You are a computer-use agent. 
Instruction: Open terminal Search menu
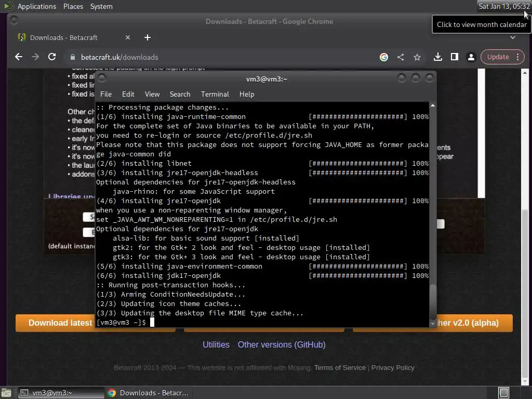(180, 95)
